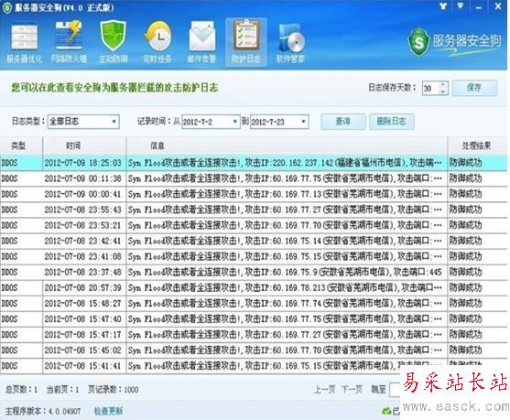Open the end date 2012-7-23 picker
Image resolution: width=510 pixels, height=420 pixels.
303,122
